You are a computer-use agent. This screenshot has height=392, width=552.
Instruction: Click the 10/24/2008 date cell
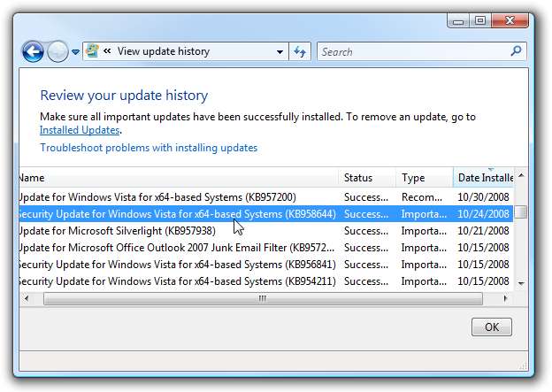click(x=483, y=214)
